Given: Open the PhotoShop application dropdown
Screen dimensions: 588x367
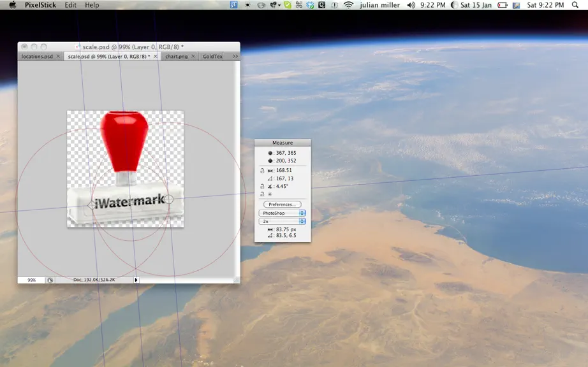Looking at the screenshot, I should [283, 213].
